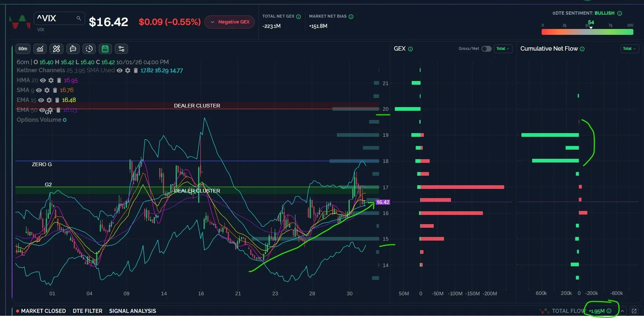Toggle the green calendar tool
Viewport: 644px width, 318px height.
[x=105, y=49]
